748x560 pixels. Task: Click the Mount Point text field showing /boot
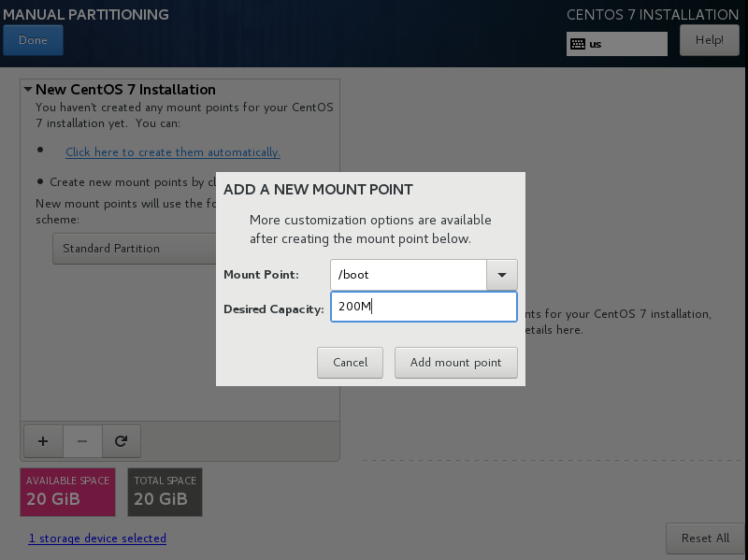pyautogui.click(x=409, y=275)
